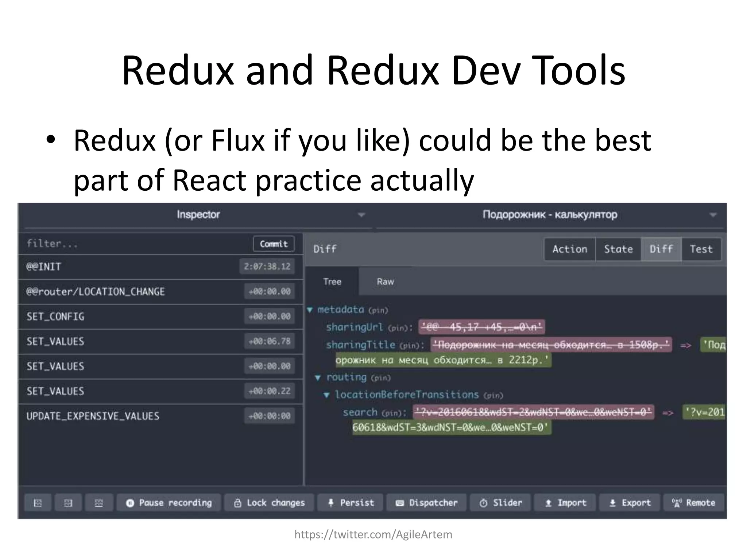Toggle the Slider monitor button
The height and width of the screenshot is (560, 747).
501,503
